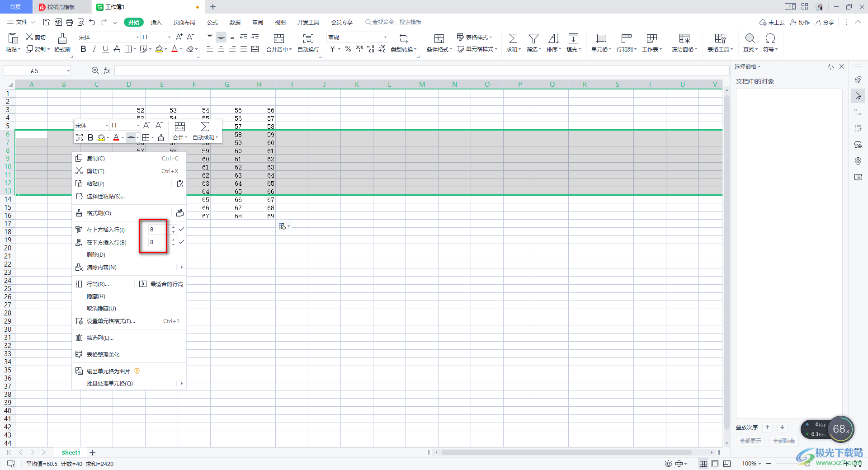The width and height of the screenshot is (868, 470).
Task: Open the 公式 (Formulas) ribbon tab
Action: [212, 22]
